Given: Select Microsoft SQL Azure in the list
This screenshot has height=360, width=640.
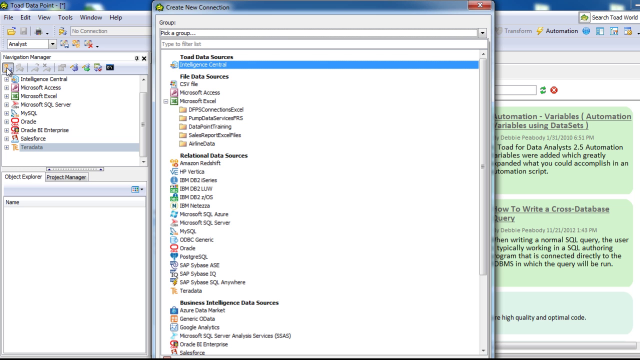Looking at the screenshot, I should pos(204,214).
